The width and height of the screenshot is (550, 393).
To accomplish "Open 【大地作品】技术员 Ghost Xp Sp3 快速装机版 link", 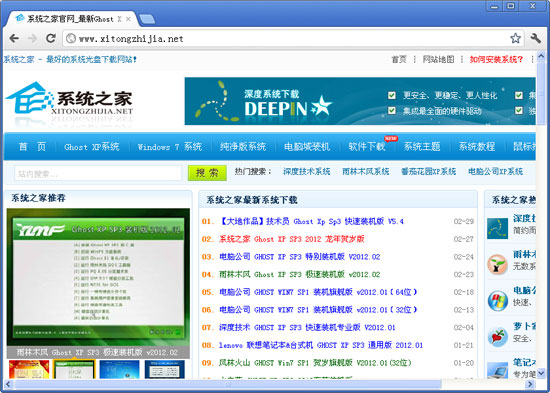I will pyautogui.click(x=311, y=221).
